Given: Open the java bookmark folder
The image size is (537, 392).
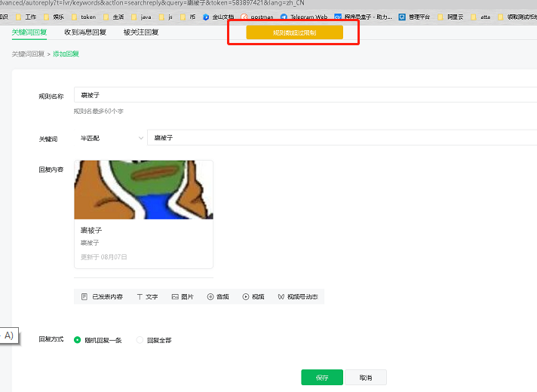Looking at the screenshot, I should tap(142, 17).
